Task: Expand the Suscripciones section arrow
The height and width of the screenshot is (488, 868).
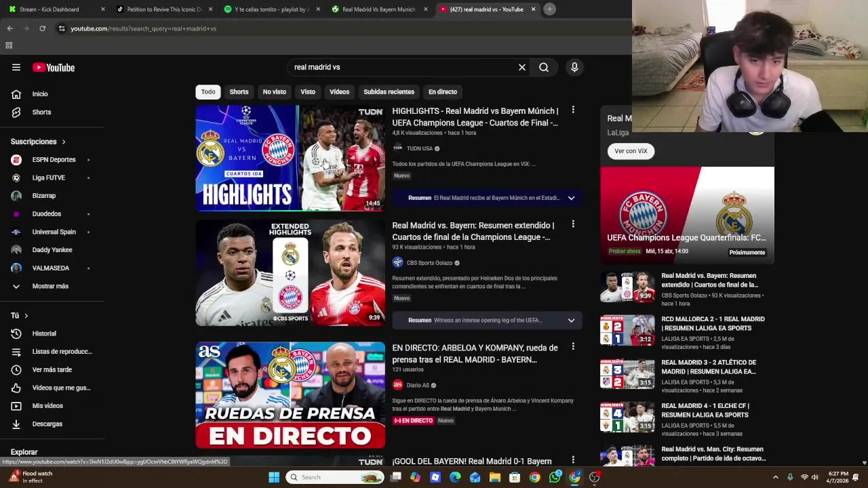Action: [64, 142]
